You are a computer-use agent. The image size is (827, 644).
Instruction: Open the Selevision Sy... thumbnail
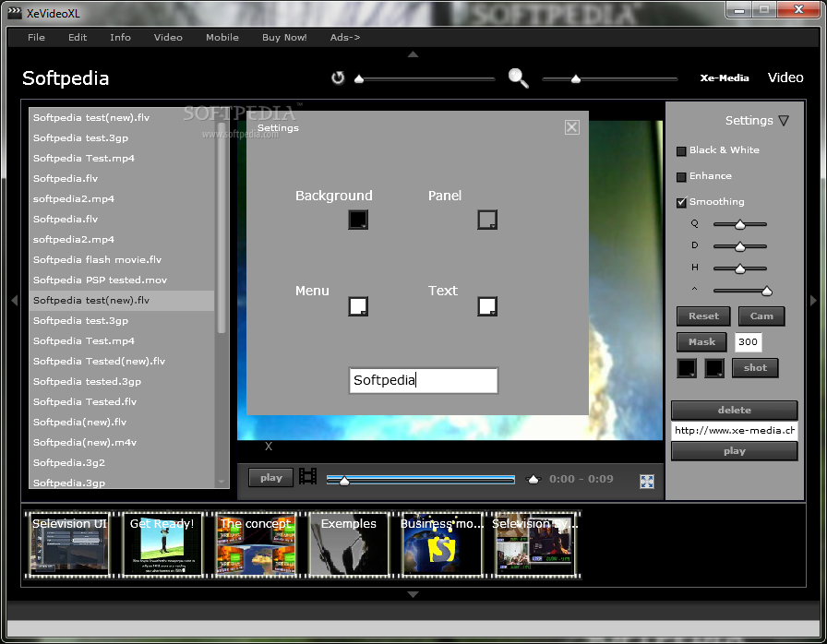534,545
